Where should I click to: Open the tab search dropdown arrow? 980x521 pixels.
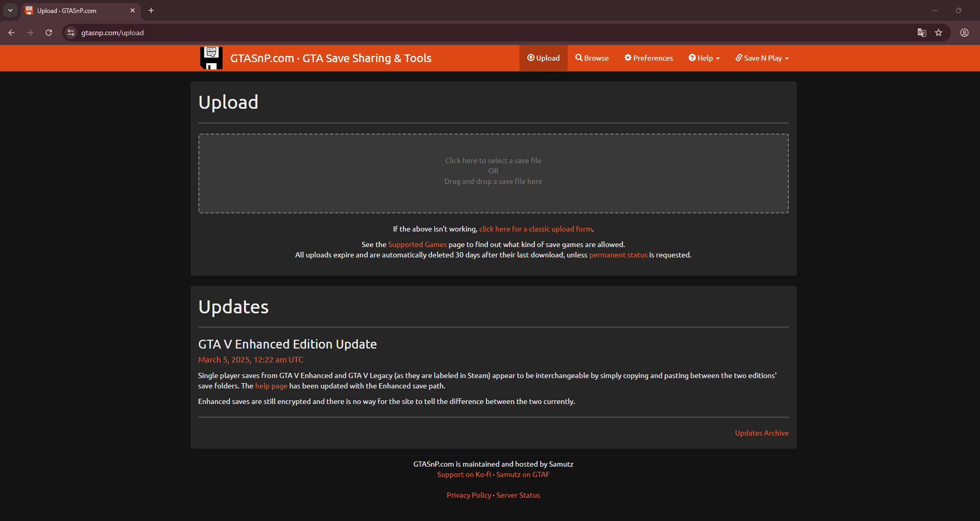click(x=10, y=10)
